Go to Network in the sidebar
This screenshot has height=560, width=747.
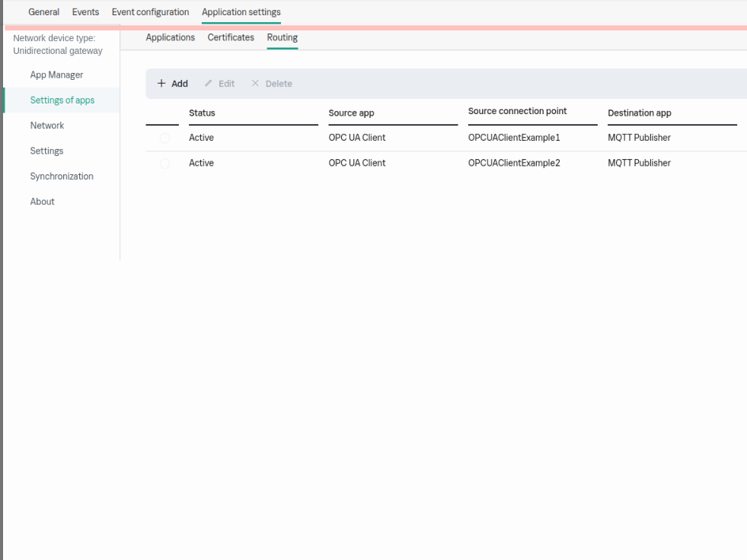(x=47, y=126)
